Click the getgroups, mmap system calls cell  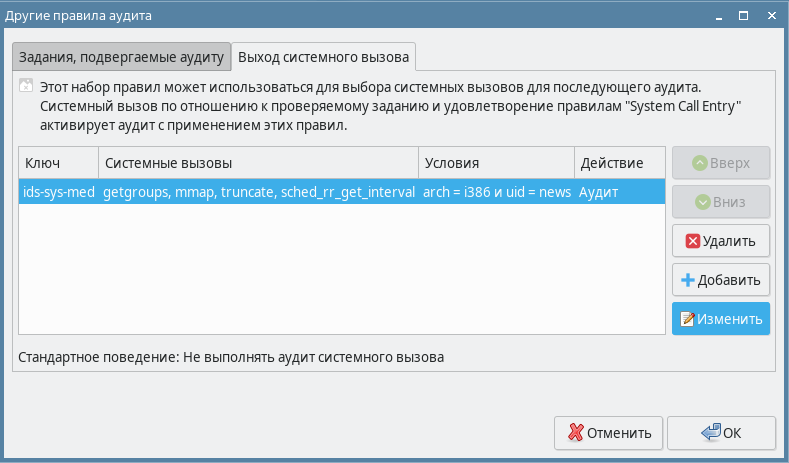coord(258,191)
